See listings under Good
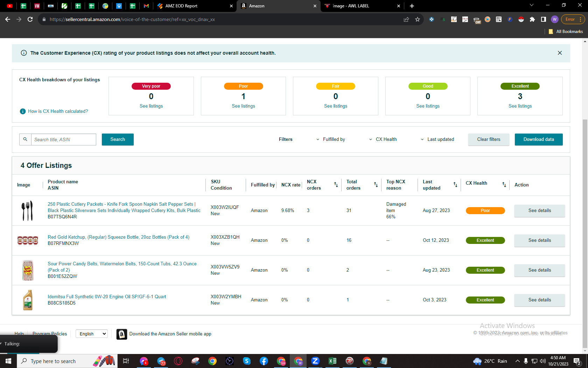This screenshot has height=368, width=588. 428,106
